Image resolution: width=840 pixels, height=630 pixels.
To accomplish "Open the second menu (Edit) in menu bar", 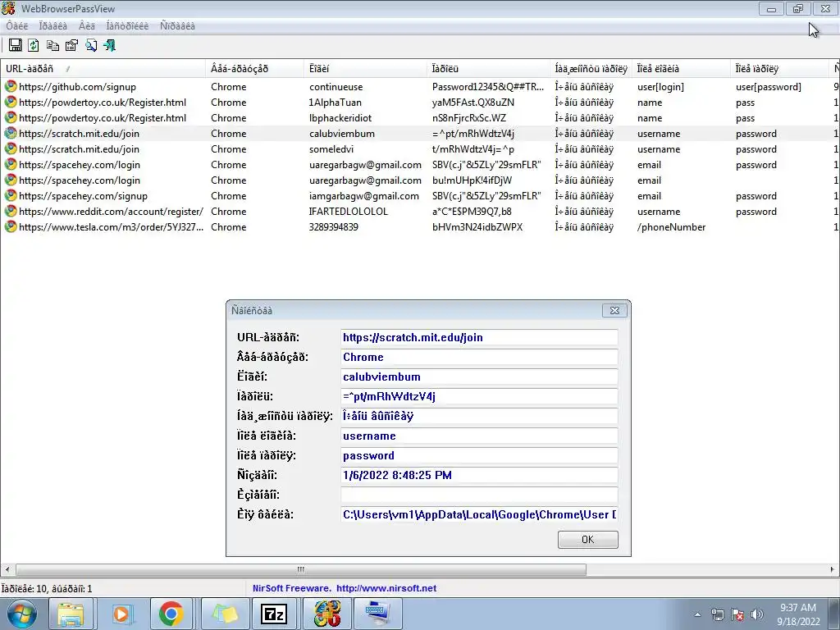I will coord(53,25).
